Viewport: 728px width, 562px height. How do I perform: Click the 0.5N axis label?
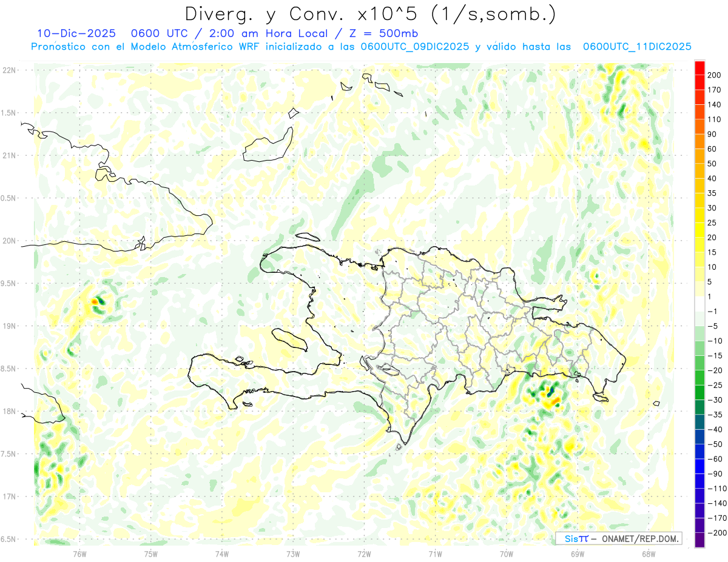(8, 198)
